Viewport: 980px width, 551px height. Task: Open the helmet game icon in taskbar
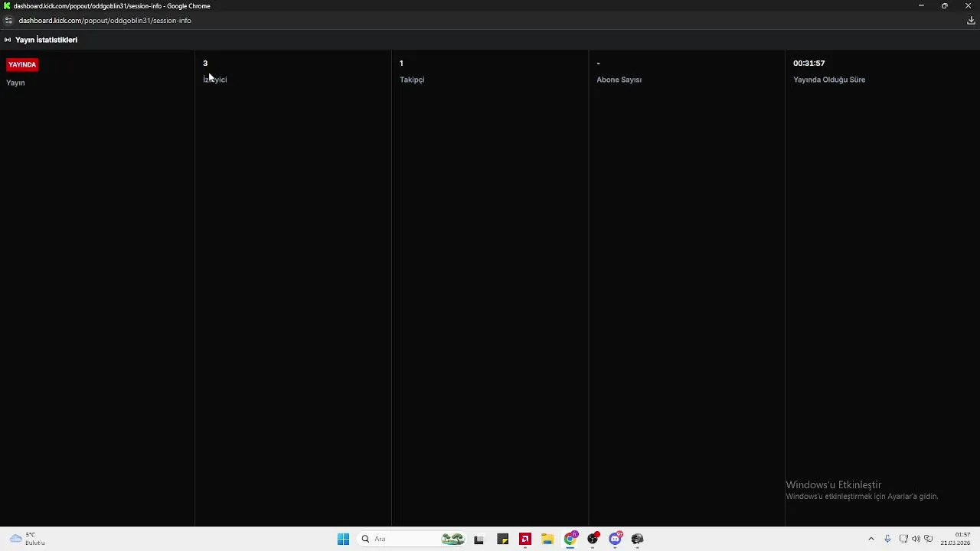(x=638, y=539)
